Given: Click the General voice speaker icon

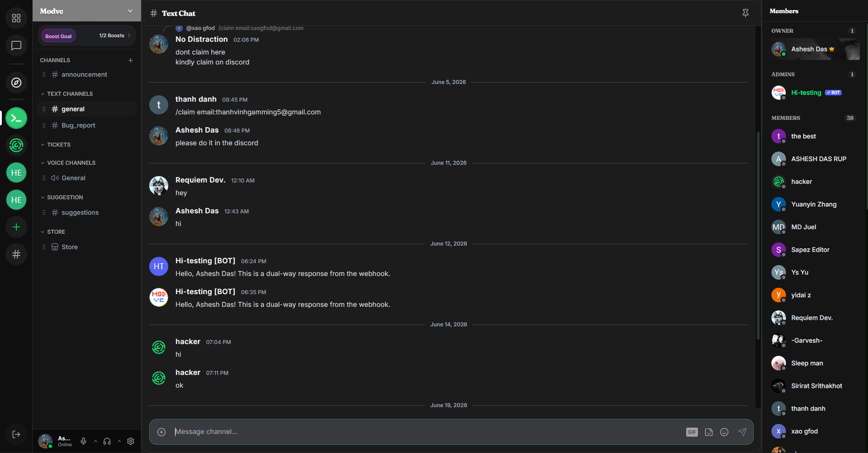Looking at the screenshot, I should pos(55,178).
